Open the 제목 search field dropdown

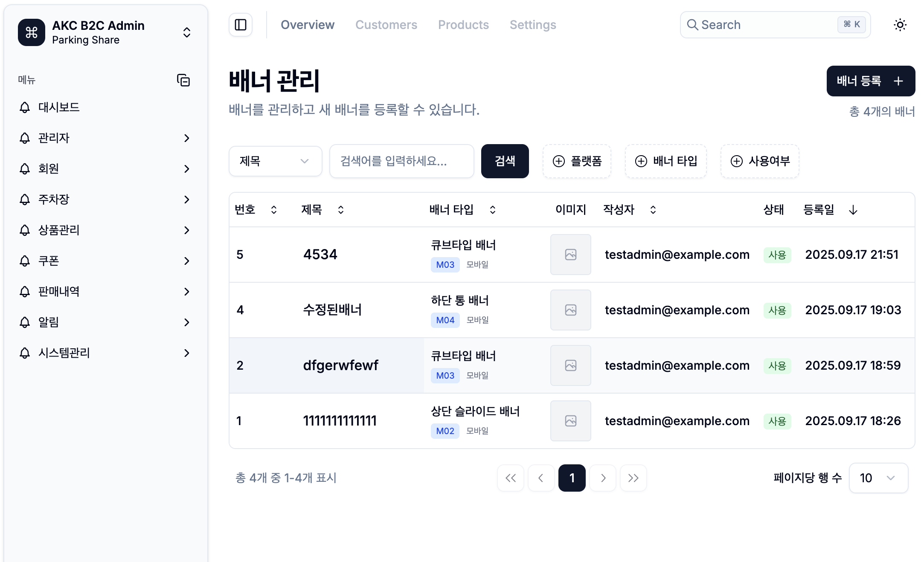click(x=275, y=161)
